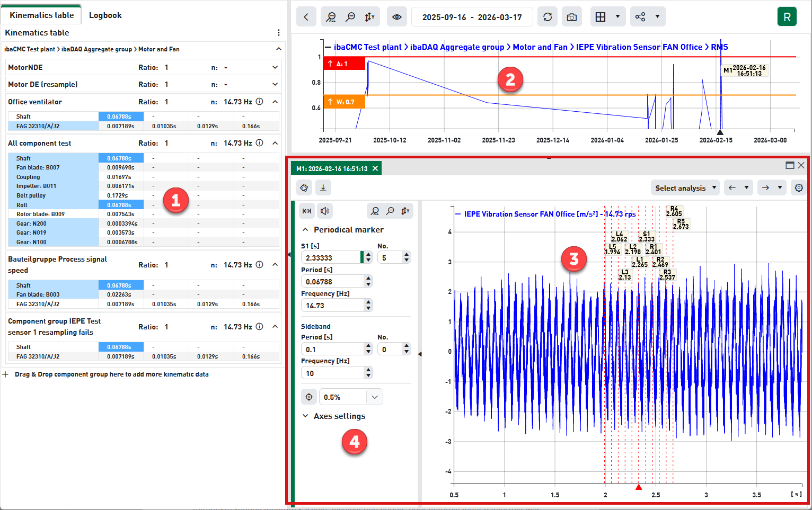Click the green R user button
The width and height of the screenshot is (812, 510).
(787, 17)
